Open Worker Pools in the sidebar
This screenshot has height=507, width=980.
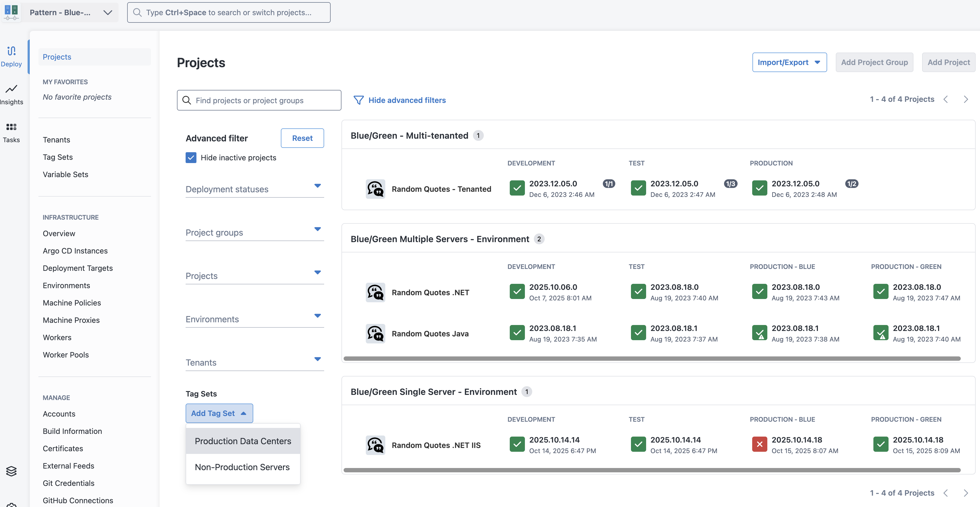tap(66, 355)
